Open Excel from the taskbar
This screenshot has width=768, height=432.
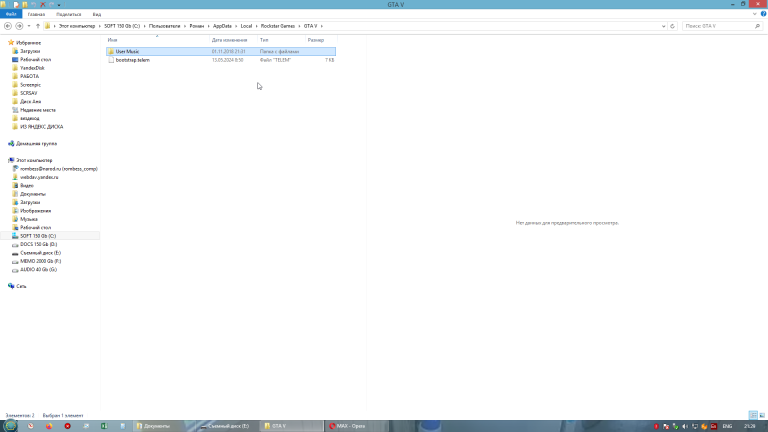point(104,426)
